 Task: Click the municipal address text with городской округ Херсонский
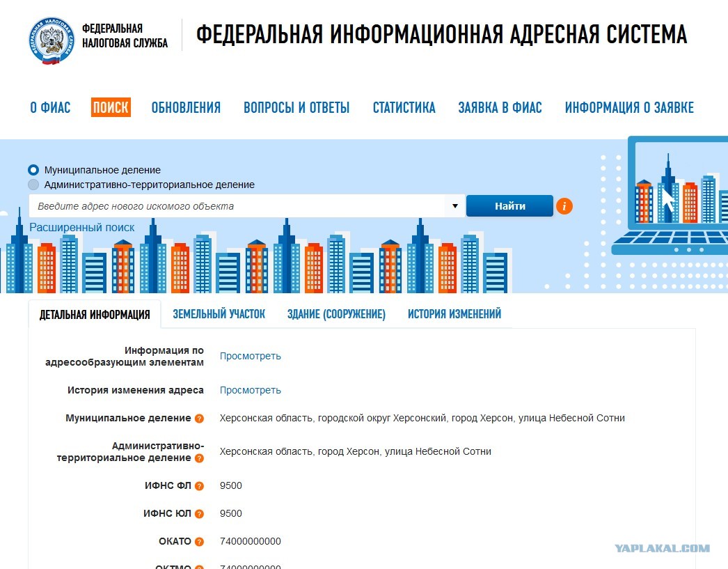422,418
